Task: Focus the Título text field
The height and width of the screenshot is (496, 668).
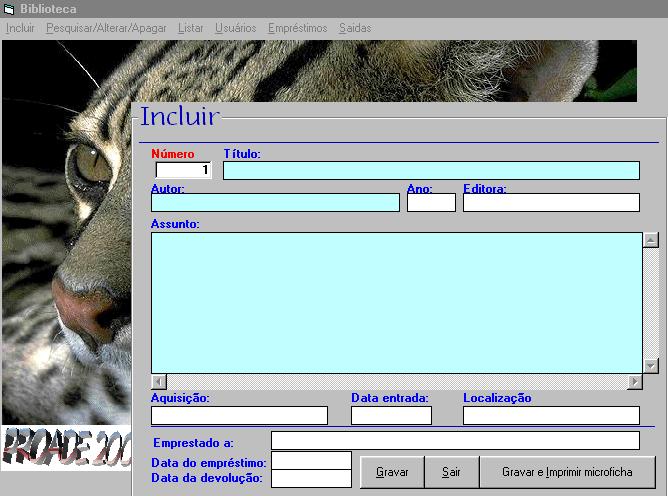Action: pyautogui.click(x=430, y=170)
